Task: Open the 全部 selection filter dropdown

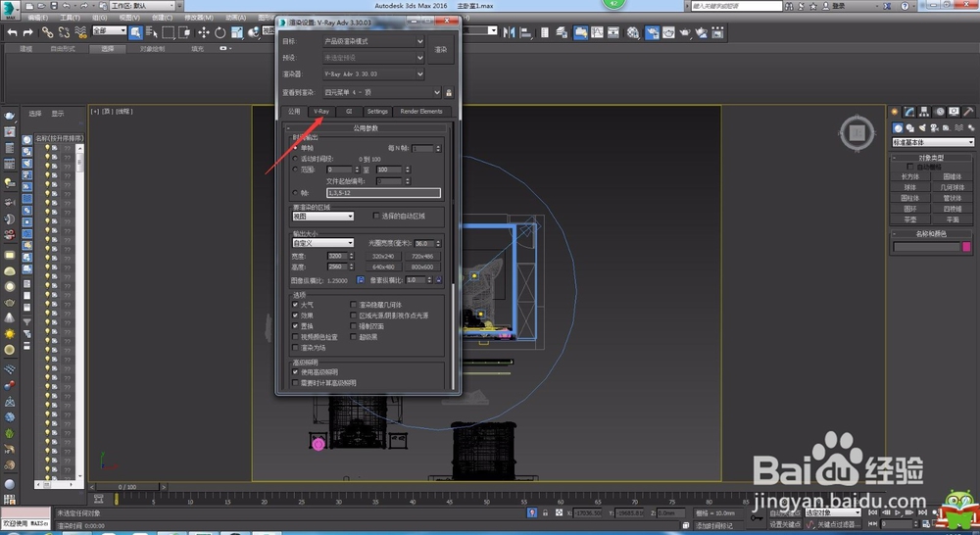Action: (x=110, y=30)
